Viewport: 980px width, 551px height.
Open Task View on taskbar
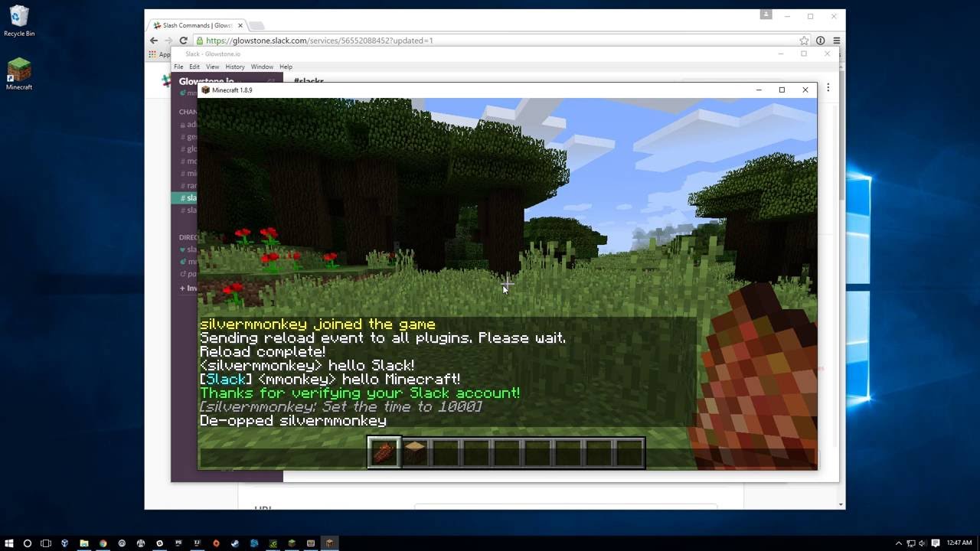coord(46,543)
